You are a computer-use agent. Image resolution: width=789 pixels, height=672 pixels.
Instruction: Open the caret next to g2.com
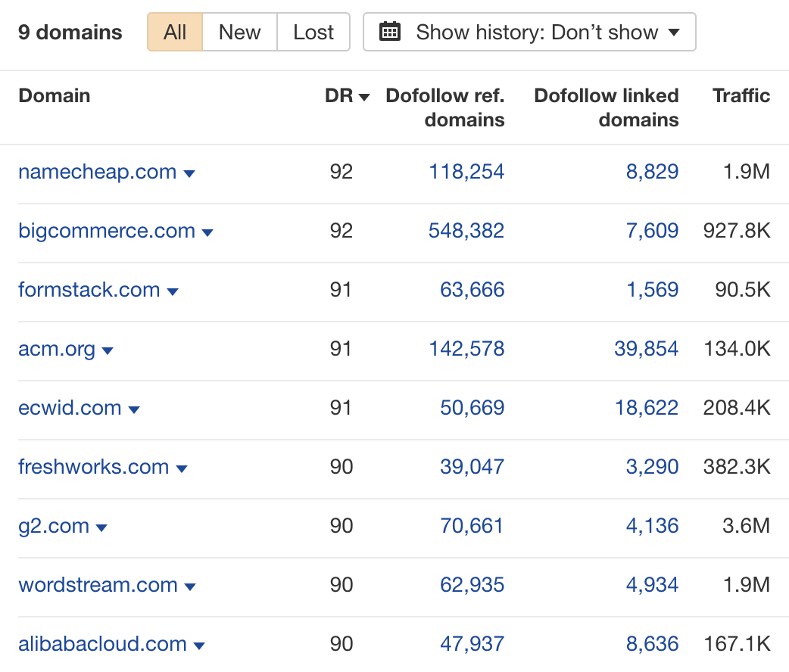(x=101, y=527)
